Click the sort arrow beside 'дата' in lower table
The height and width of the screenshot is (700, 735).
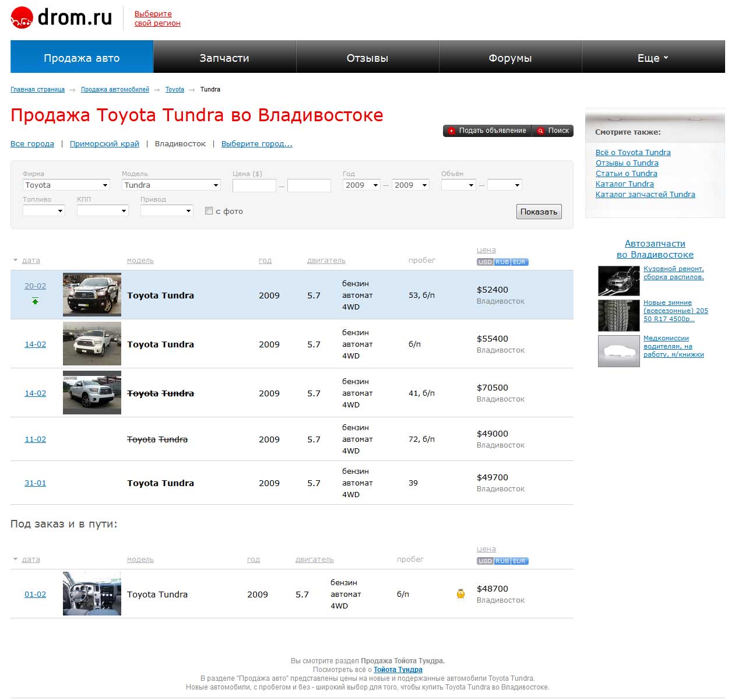[15, 559]
